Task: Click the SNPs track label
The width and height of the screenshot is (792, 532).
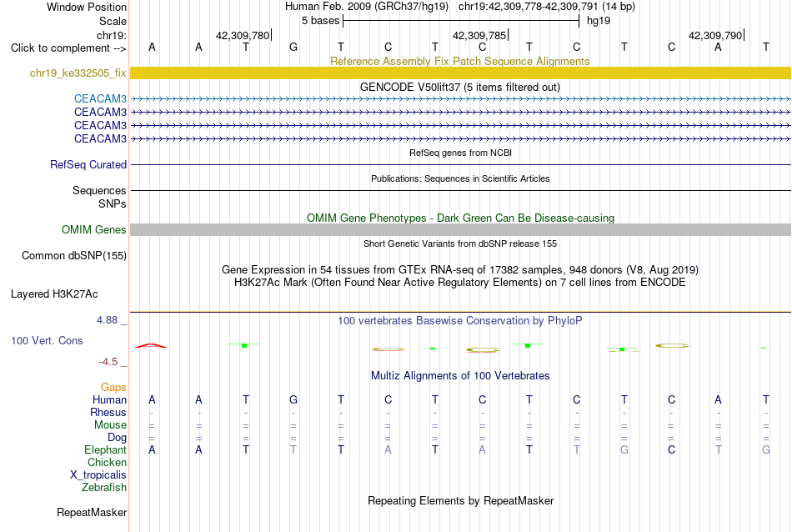Action: (113, 203)
